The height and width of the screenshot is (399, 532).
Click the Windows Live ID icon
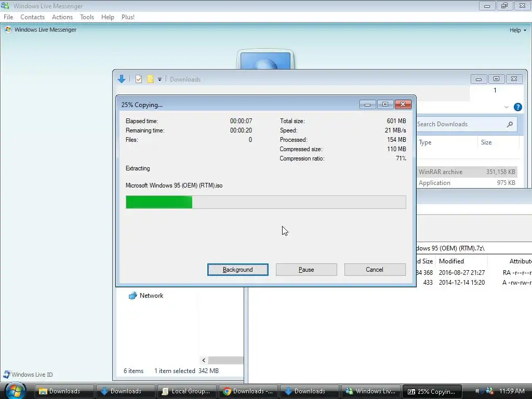(6, 374)
